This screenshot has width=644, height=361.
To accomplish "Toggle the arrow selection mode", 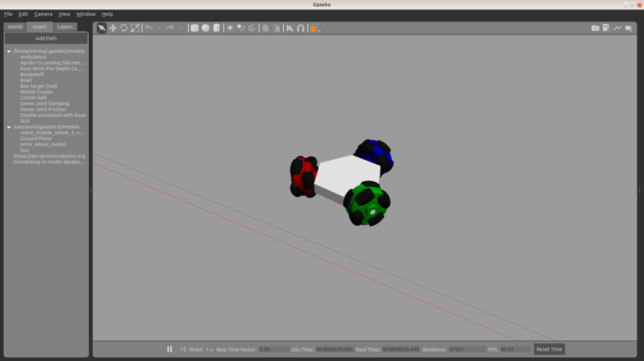I will [102, 28].
